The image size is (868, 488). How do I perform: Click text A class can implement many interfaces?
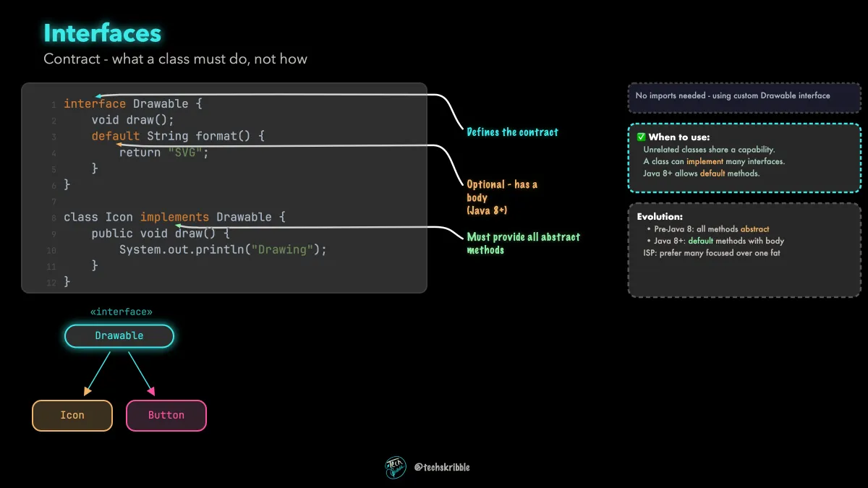click(x=714, y=161)
